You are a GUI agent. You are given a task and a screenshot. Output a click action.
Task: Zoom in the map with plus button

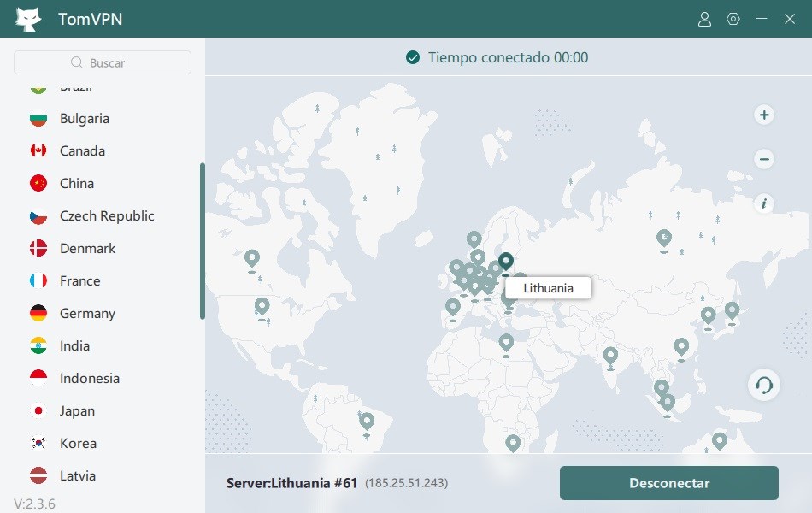coord(764,115)
